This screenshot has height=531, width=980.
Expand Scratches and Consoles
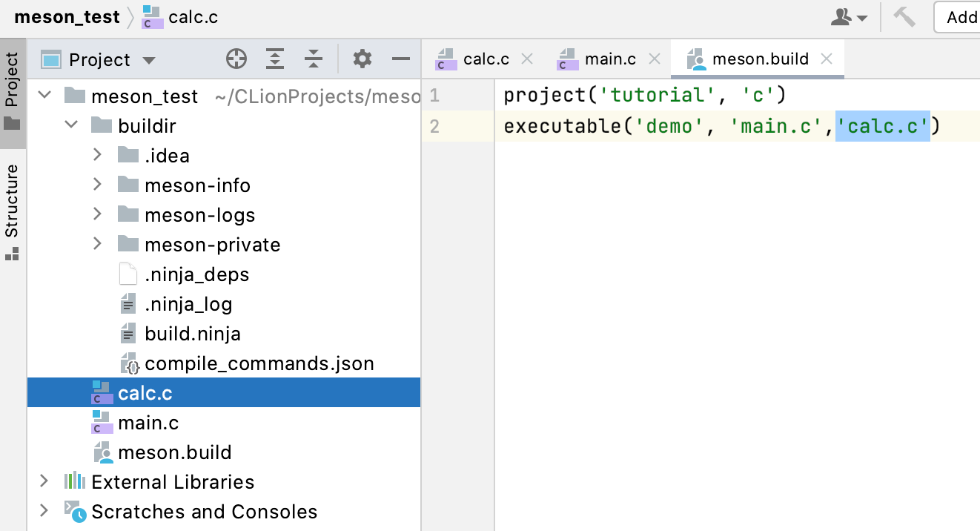pyautogui.click(x=44, y=511)
